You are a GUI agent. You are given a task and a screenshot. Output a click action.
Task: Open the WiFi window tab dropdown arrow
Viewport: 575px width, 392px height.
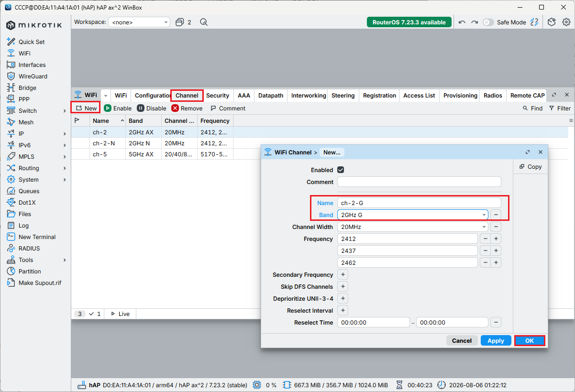(x=106, y=96)
